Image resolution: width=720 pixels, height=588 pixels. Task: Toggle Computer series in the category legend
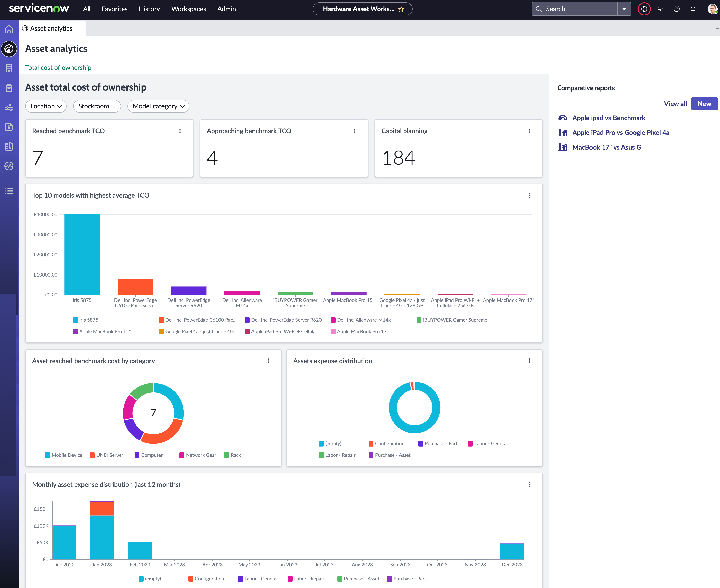[x=149, y=455]
